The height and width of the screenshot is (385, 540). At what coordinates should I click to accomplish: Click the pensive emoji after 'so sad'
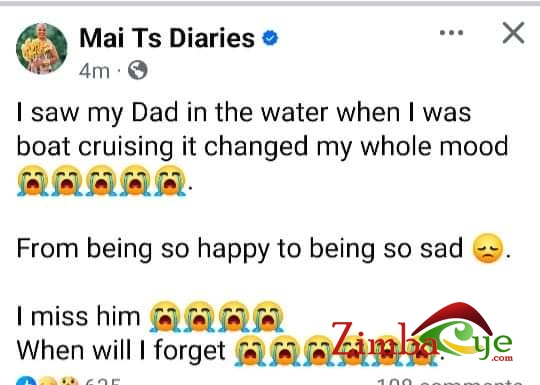[x=488, y=248]
